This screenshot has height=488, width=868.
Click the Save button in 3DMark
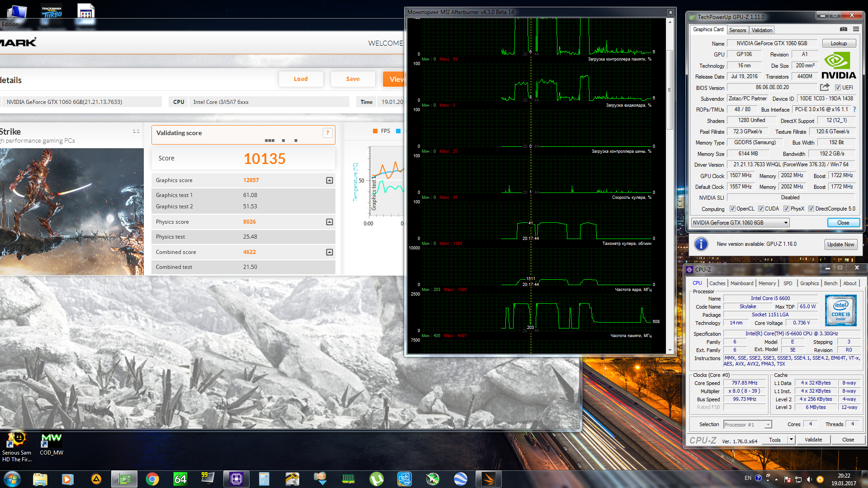(353, 79)
